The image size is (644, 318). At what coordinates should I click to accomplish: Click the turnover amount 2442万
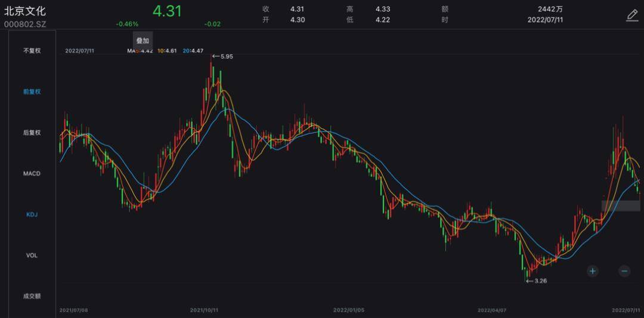pos(550,9)
